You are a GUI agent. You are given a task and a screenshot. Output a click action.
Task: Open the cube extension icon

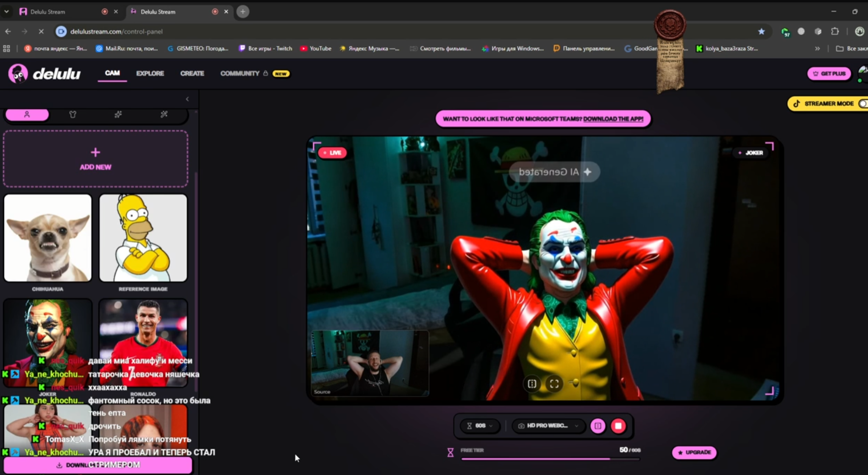pyautogui.click(x=818, y=31)
